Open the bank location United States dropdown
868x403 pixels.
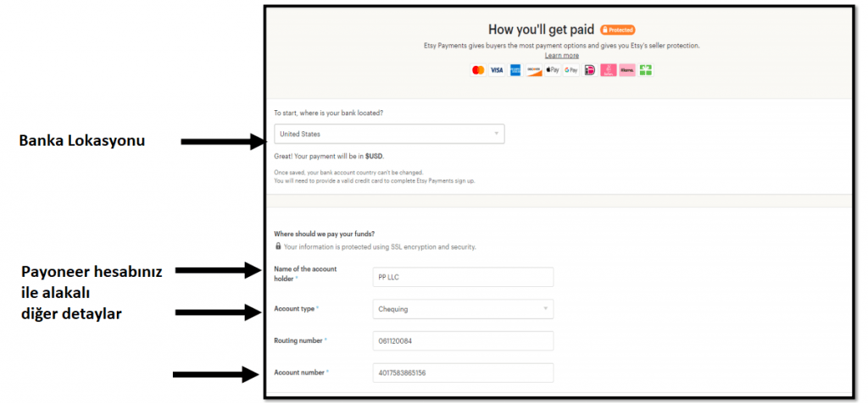click(389, 134)
